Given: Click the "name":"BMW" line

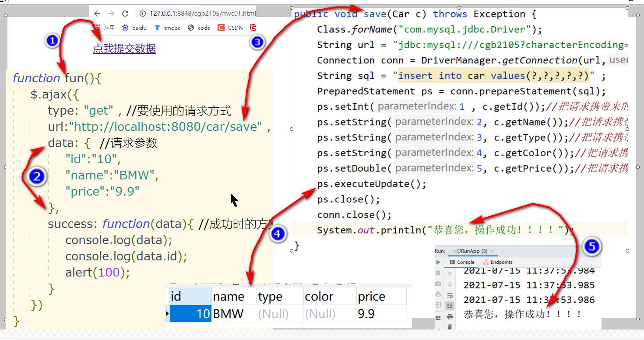Looking at the screenshot, I should (x=112, y=175).
